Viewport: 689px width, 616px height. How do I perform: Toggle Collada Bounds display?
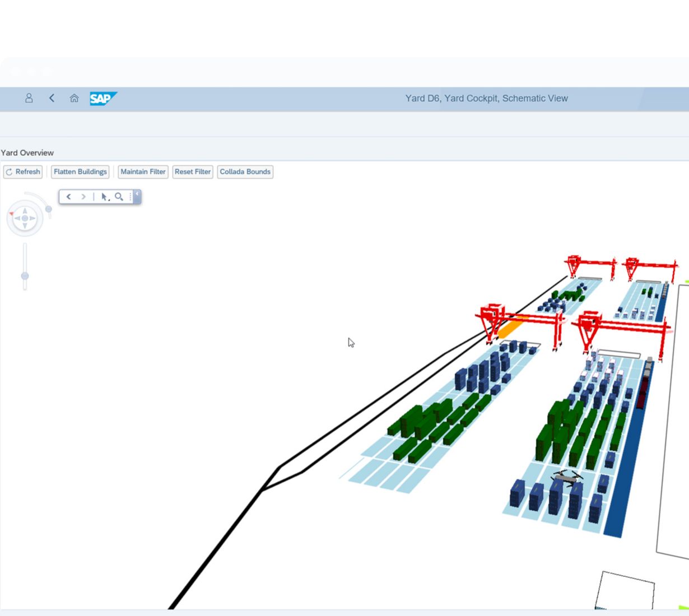pos(245,172)
